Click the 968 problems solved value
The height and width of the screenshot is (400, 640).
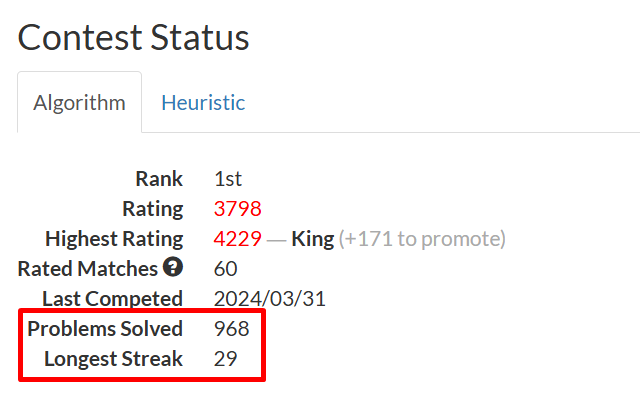[x=231, y=329]
